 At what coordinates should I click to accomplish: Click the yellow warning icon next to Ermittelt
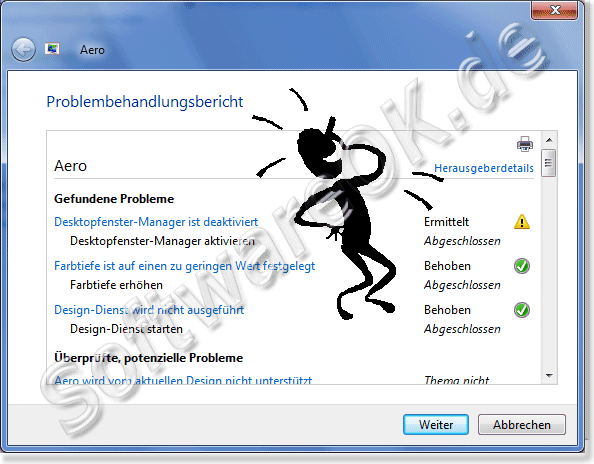pos(522,222)
